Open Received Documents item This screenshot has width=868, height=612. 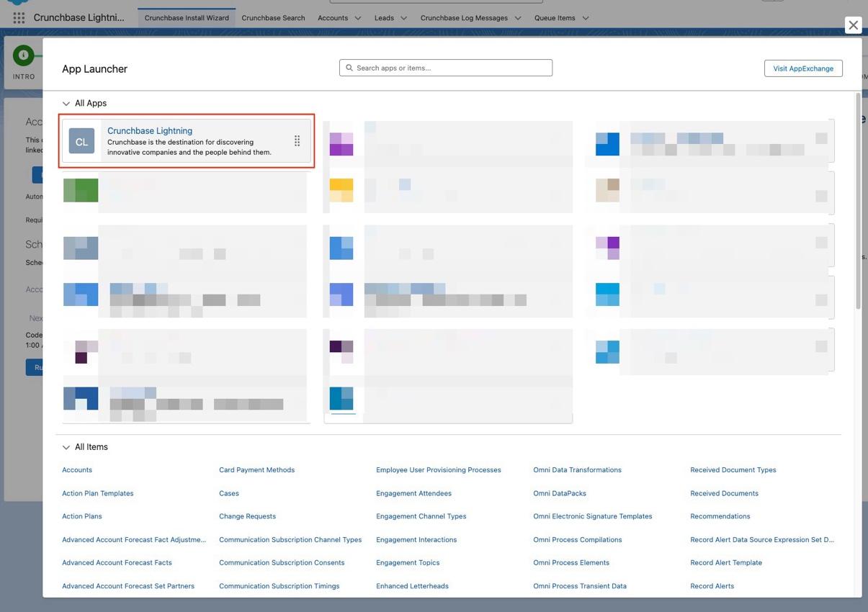pos(724,493)
